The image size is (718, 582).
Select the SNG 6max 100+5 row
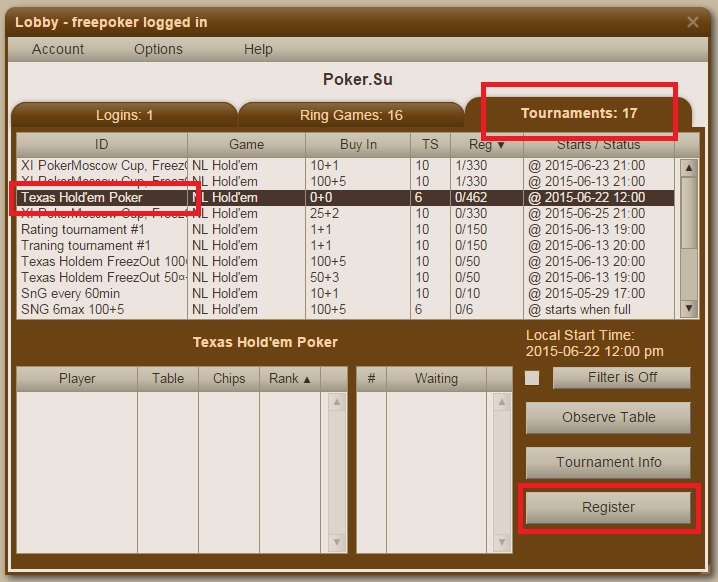(x=345, y=310)
